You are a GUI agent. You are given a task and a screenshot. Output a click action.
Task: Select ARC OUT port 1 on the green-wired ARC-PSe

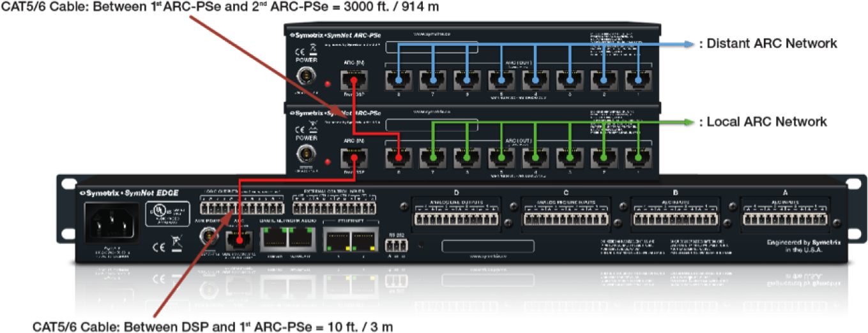(637, 157)
